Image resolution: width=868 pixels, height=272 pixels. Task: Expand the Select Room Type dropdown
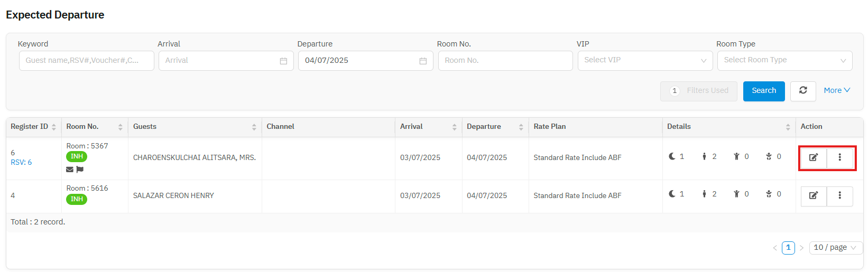784,60
